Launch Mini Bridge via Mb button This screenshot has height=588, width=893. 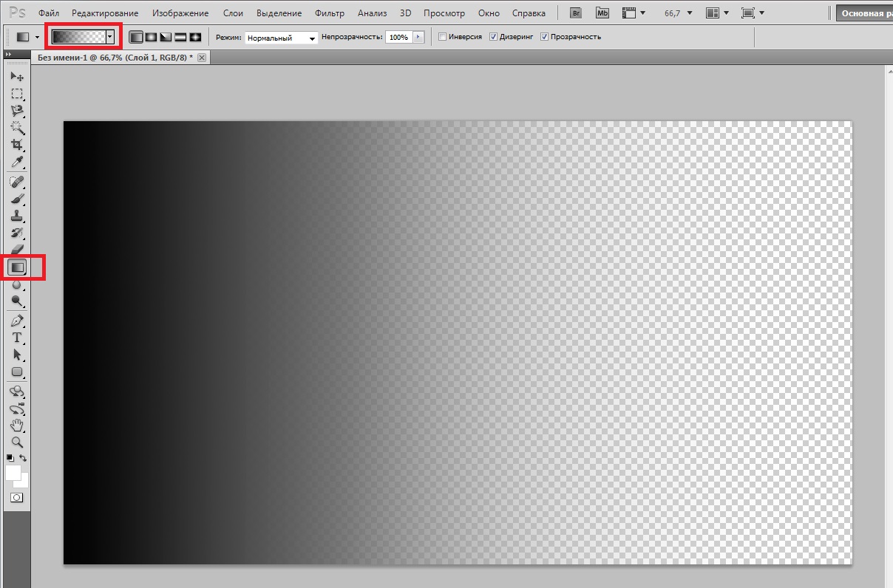tap(602, 13)
